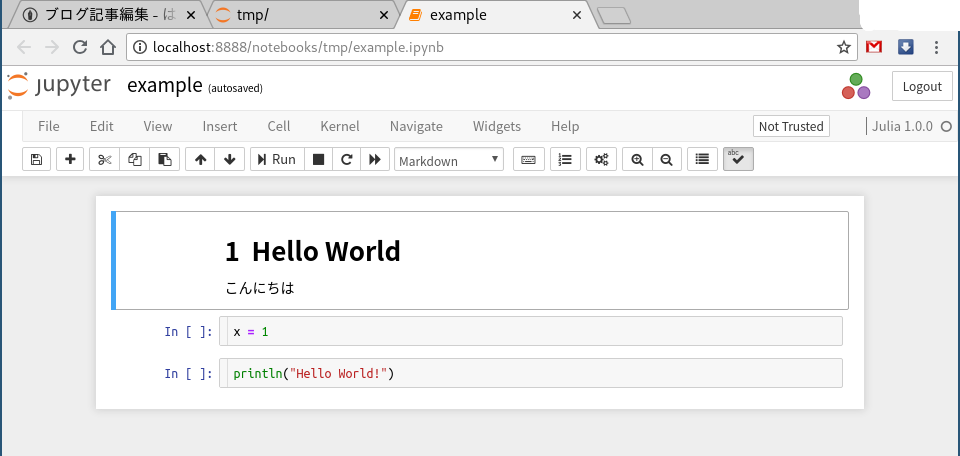Paste cells below icon
Image resolution: width=960 pixels, height=456 pixels.
[165, 159]
